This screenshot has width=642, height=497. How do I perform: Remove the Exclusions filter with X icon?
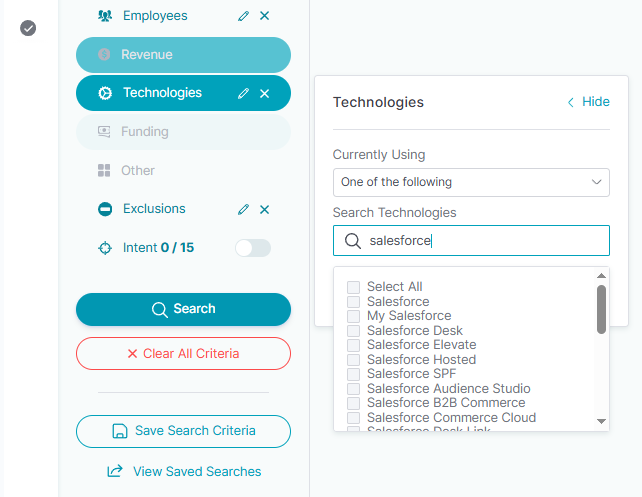pyautogui.click(x=264, y=209)
